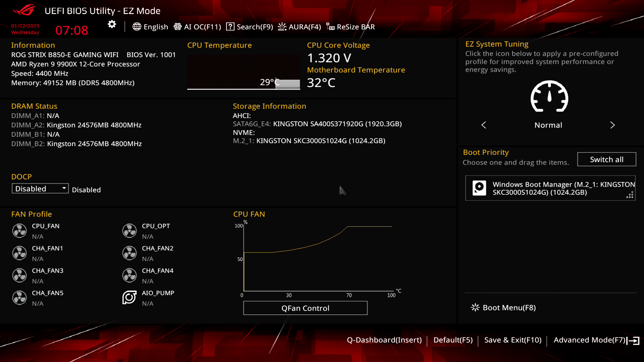The height and width of the screenshot is (362, 644).
Task: Open AURA lighting icon
Action: click(x=282, y=27)
